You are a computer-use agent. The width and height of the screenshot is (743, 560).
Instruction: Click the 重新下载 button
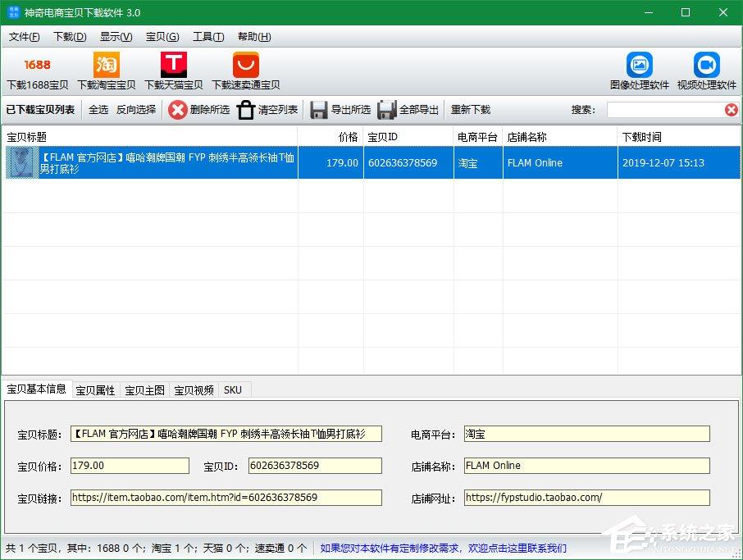click(x=471, y=110)
